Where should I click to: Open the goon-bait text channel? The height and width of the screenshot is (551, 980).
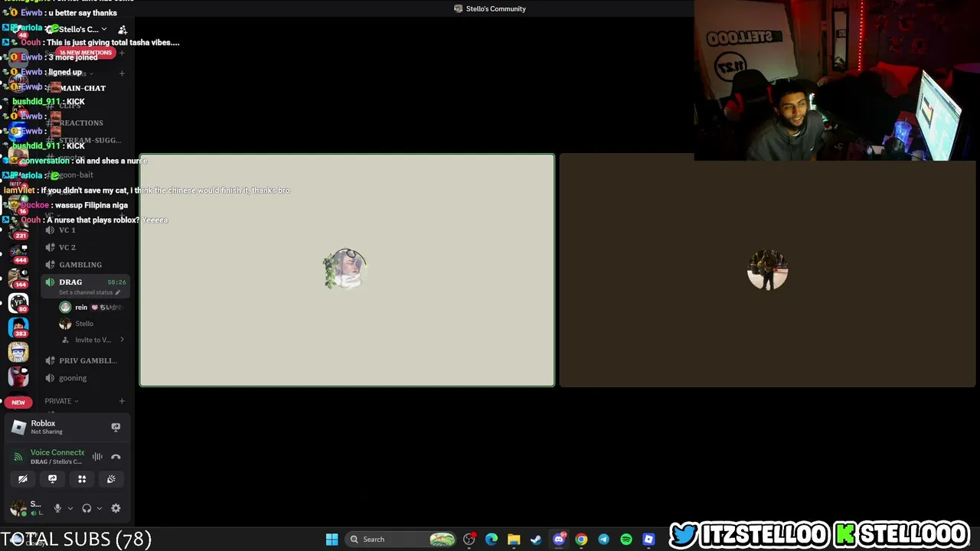[84, 175]
